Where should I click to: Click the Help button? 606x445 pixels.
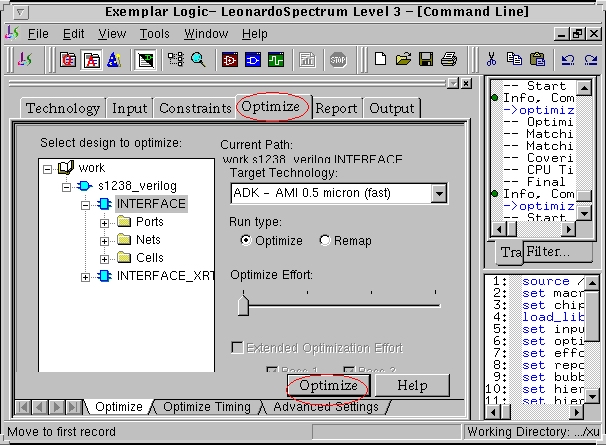(x=411, y=385)
